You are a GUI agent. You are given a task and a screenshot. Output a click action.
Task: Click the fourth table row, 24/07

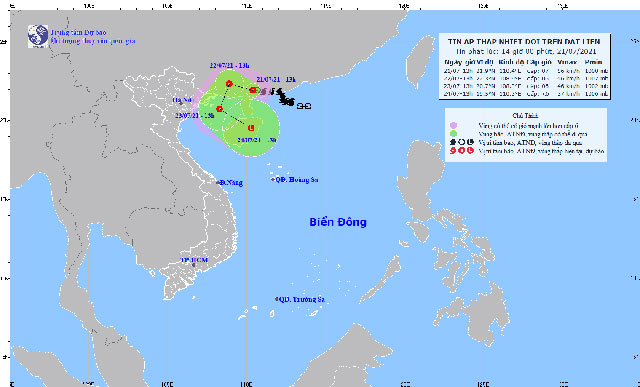(527, 94)
